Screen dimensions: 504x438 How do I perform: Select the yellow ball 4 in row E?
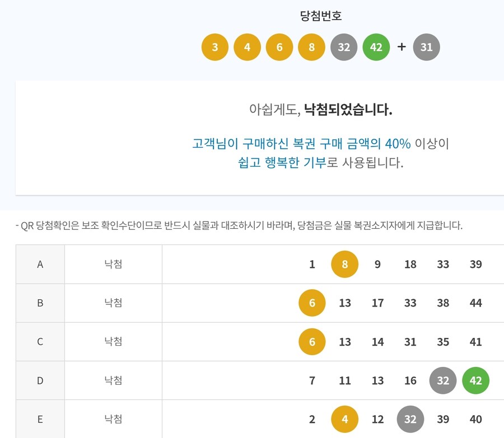pyautogui.click(x=345, y=419)
